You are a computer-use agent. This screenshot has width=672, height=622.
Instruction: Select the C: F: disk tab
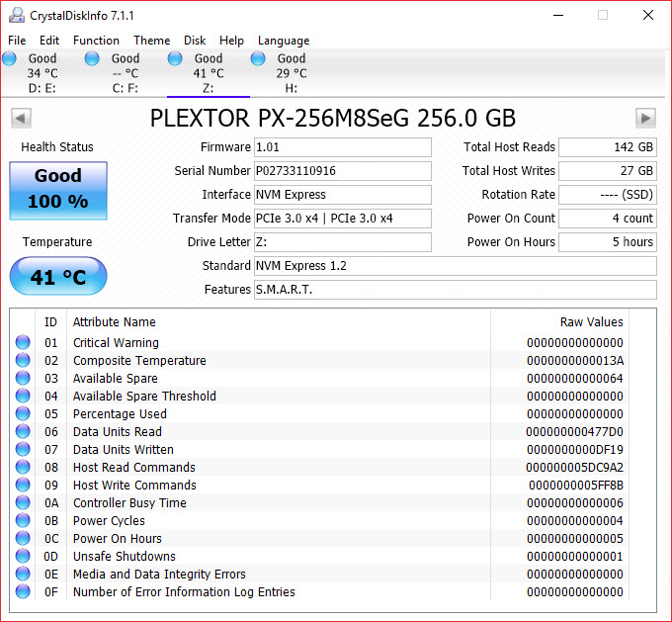pos(126,73)
